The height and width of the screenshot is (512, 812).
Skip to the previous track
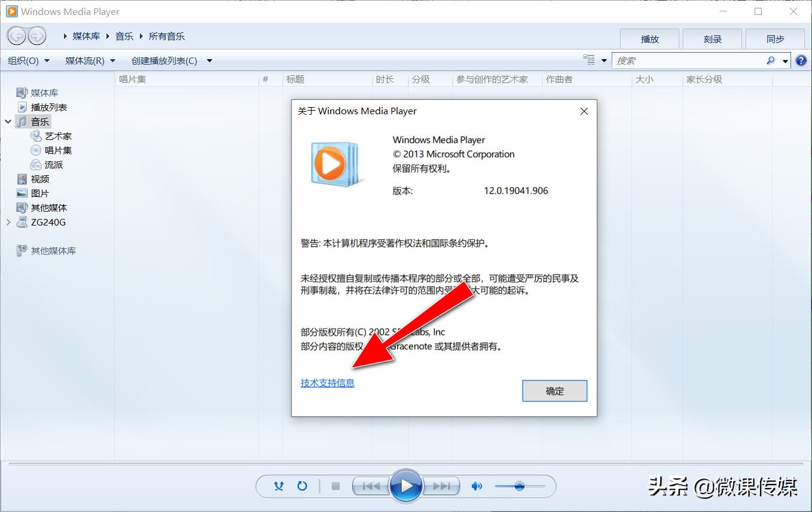(371, 486)
